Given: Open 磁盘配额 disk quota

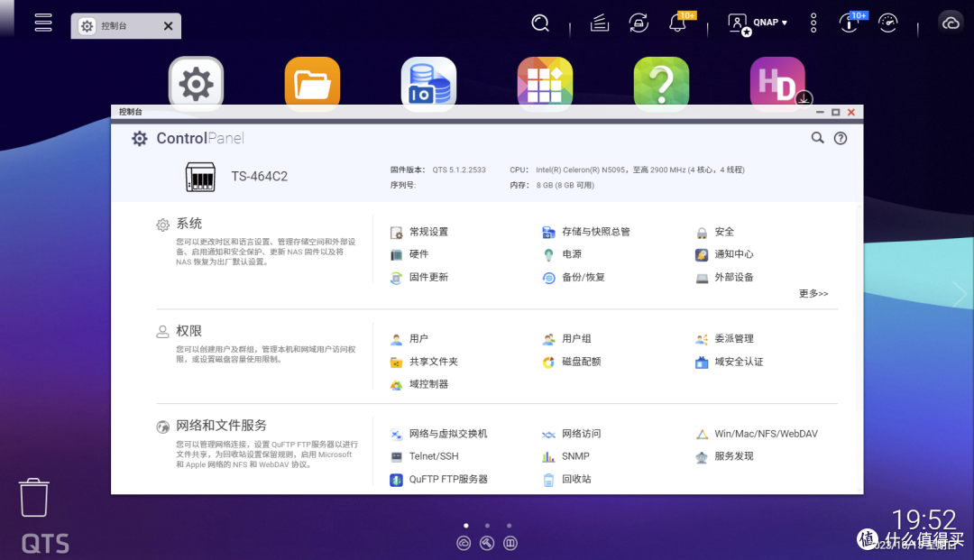Looking at the screenshot, I should click(x=572, y=362).
